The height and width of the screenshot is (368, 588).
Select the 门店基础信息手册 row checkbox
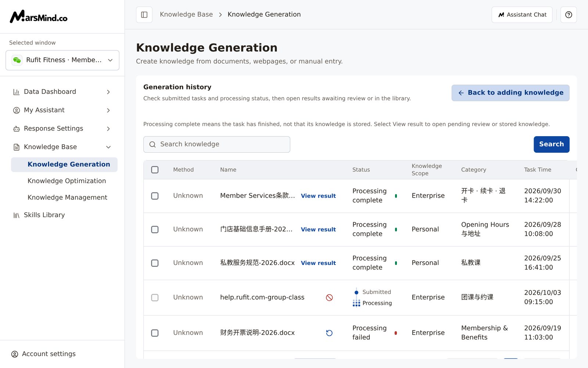[x=155, y=229]
